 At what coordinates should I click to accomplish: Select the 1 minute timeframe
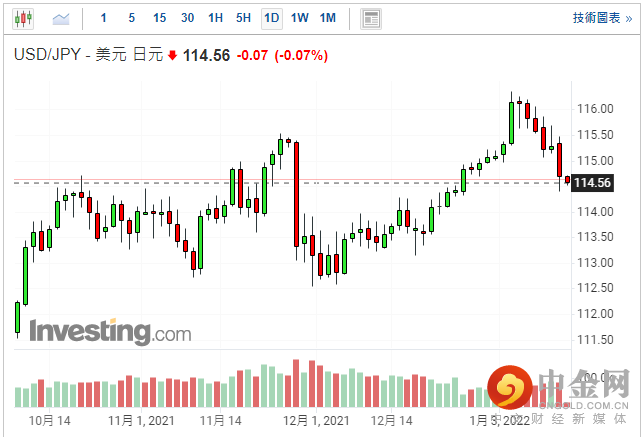coord(104,18)
